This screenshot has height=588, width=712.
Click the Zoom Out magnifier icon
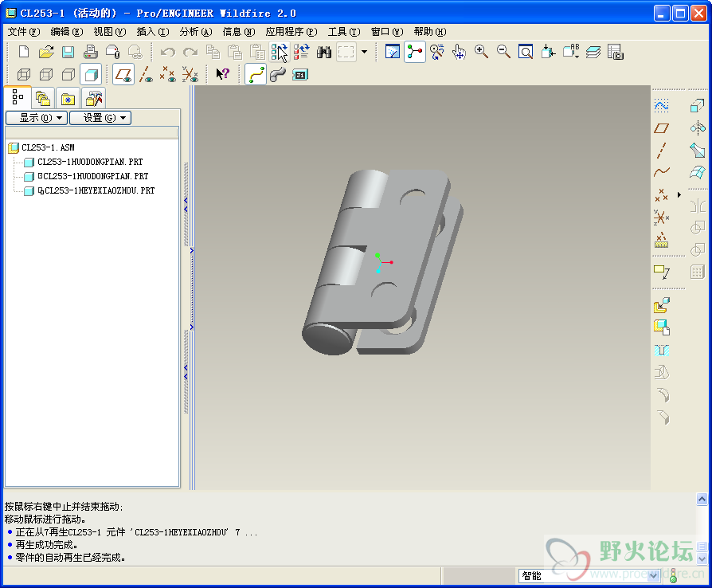[503, 52]
